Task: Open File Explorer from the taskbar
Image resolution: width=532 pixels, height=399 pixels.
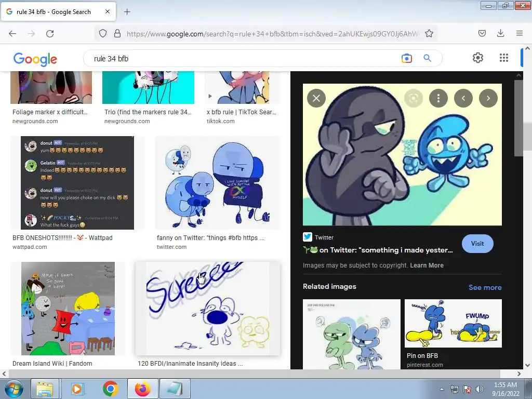Action: (45, 389)
